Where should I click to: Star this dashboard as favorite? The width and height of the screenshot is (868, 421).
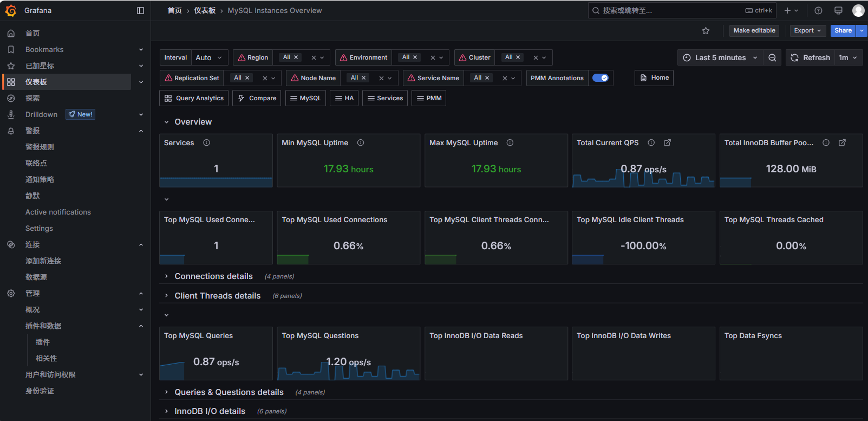click(706, 31)
